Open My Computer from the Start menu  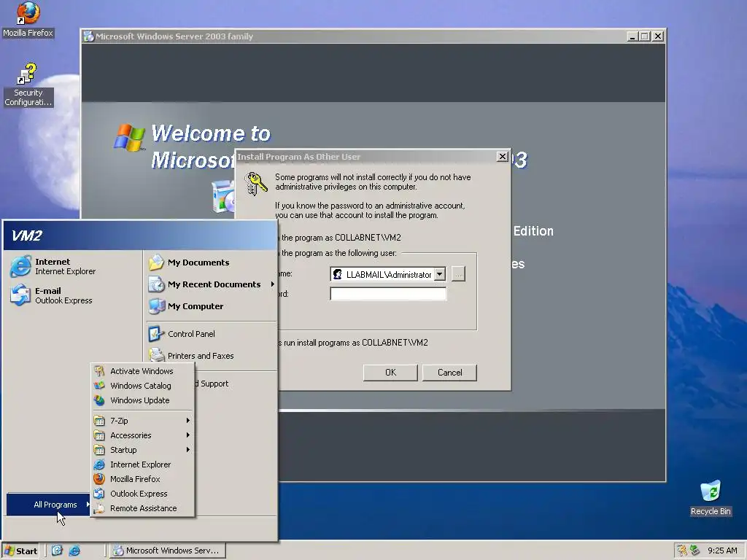[196, 306]
